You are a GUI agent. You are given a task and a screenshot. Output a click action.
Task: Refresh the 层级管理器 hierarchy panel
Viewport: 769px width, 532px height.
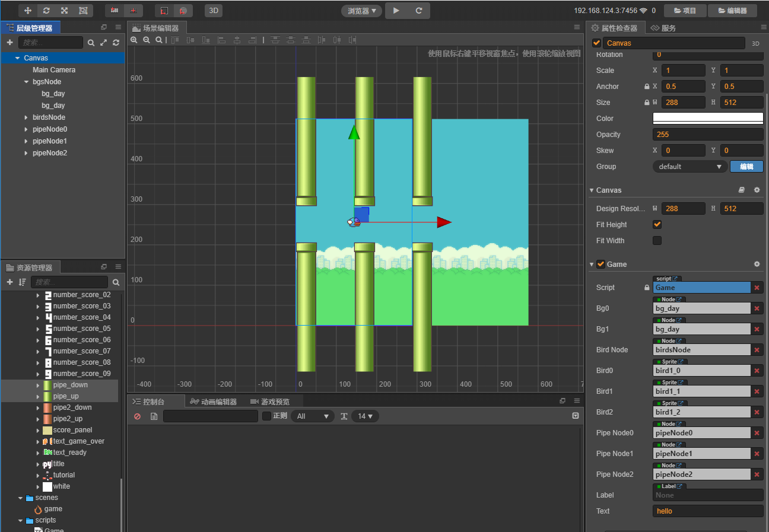116,43
